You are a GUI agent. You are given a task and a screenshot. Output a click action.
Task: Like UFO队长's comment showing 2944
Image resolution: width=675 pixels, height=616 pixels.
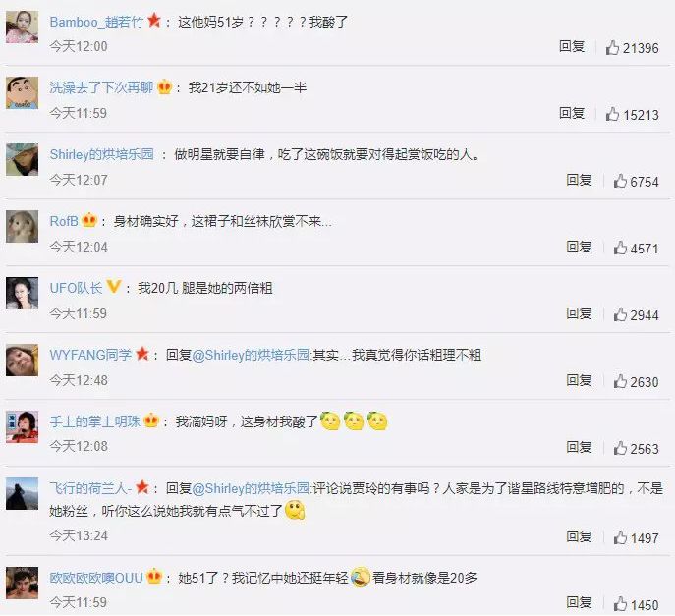coord(620,314)
